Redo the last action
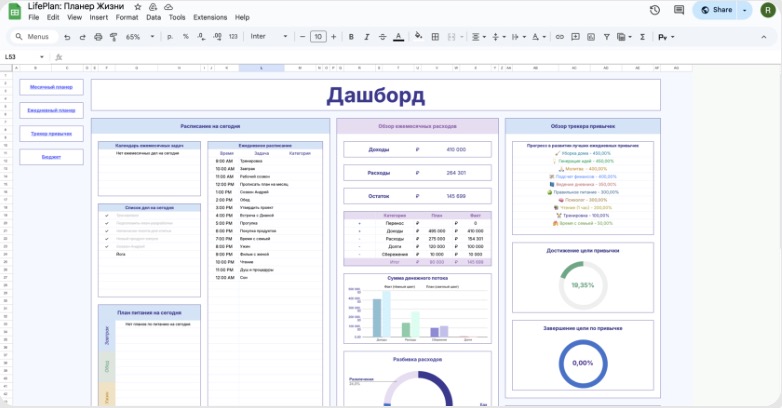 83,37
